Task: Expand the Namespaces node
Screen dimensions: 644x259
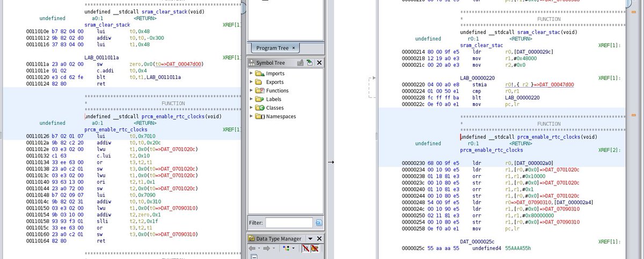Action: [251, 117]
